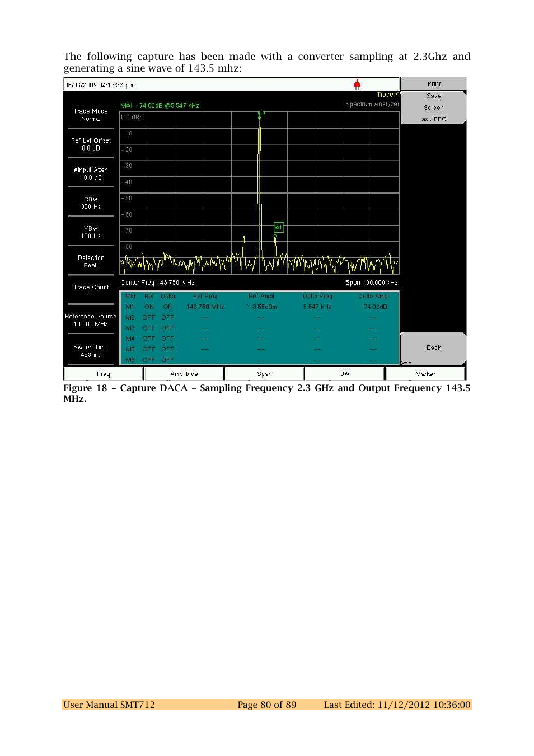Select the Trace Count soft key
The width and height of the screenshot is (534, 756).
click(x=91, y=290)
